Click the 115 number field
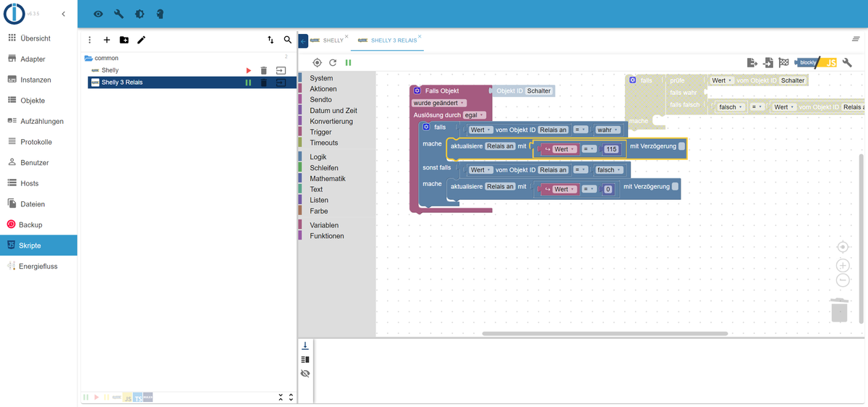Image resolution: width=868 pixels, height=407 pixels. pyautogui.click(x=612, y=149)
